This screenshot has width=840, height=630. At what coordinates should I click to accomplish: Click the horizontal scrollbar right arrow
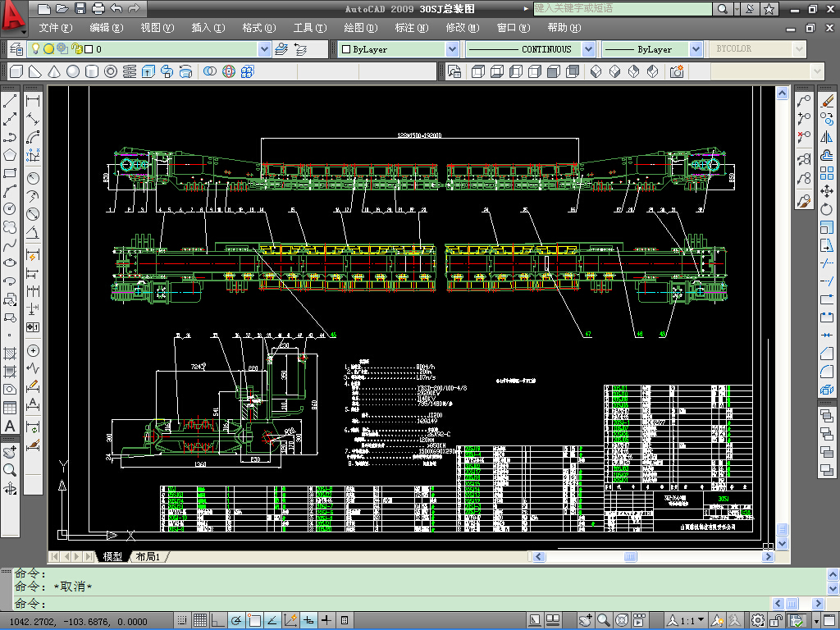[768, 557]
